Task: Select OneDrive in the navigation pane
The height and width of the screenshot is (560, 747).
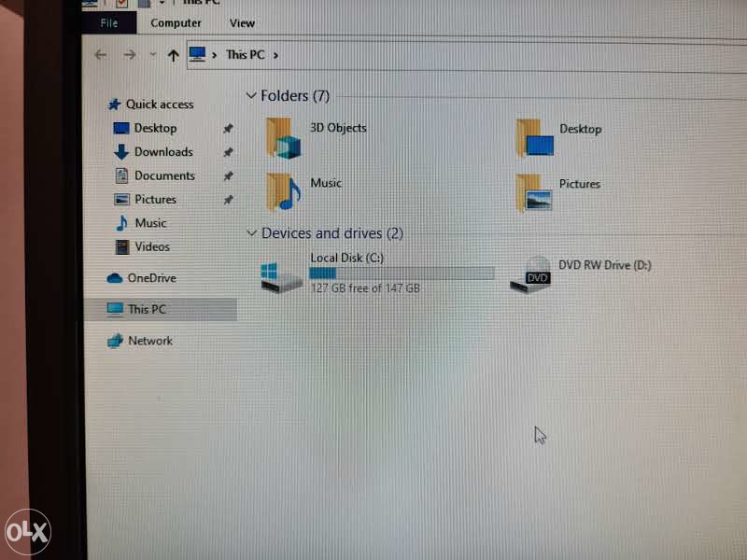Action: point(151,277)
